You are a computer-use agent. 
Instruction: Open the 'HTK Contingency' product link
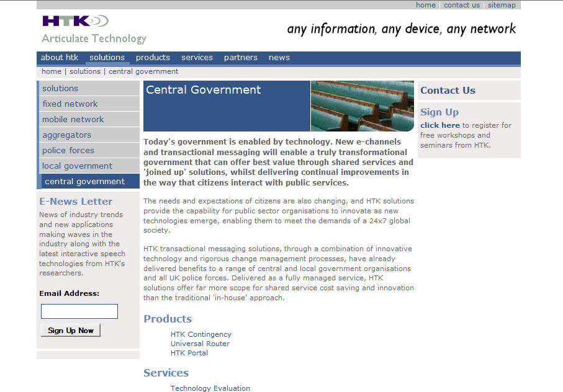[x=201, y=334]
